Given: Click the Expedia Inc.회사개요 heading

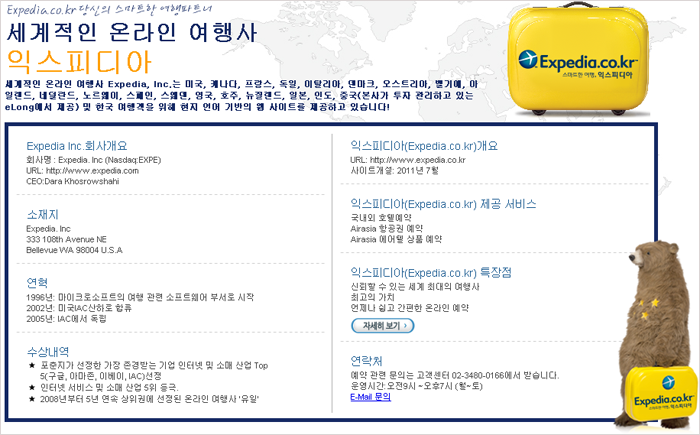Looking at the screenshot, I should coord(77,146).
